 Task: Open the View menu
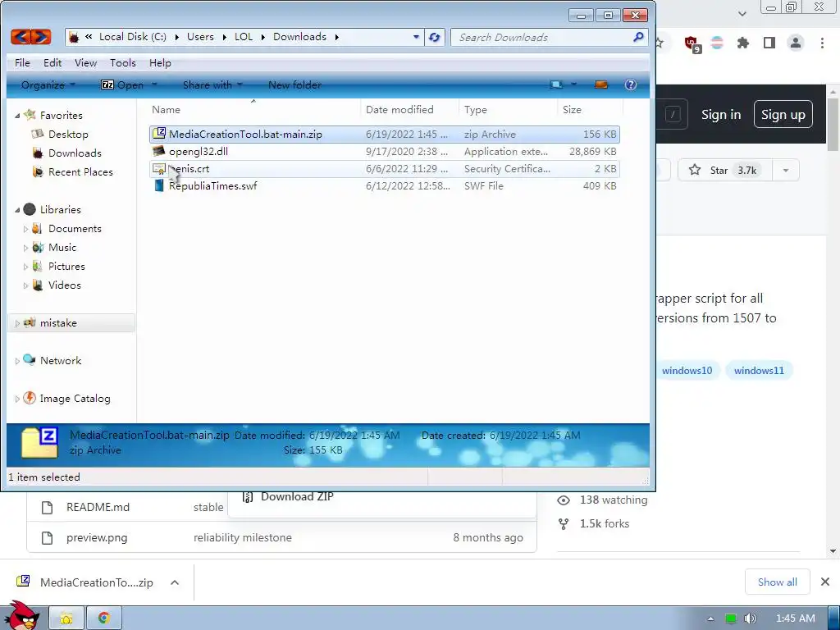[85, 63]
